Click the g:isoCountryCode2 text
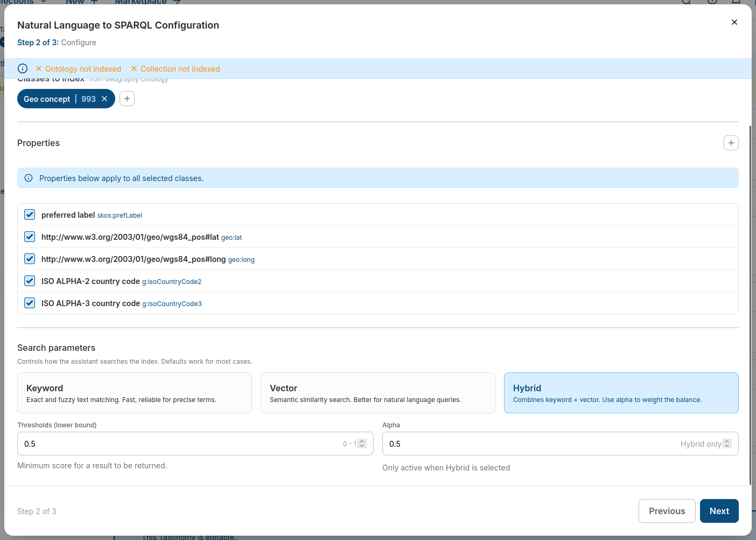 [x=172, y=282]
